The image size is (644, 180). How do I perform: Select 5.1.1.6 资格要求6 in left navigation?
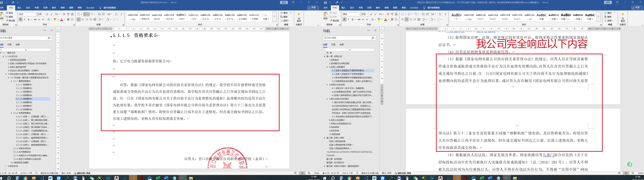click(24, 102)
